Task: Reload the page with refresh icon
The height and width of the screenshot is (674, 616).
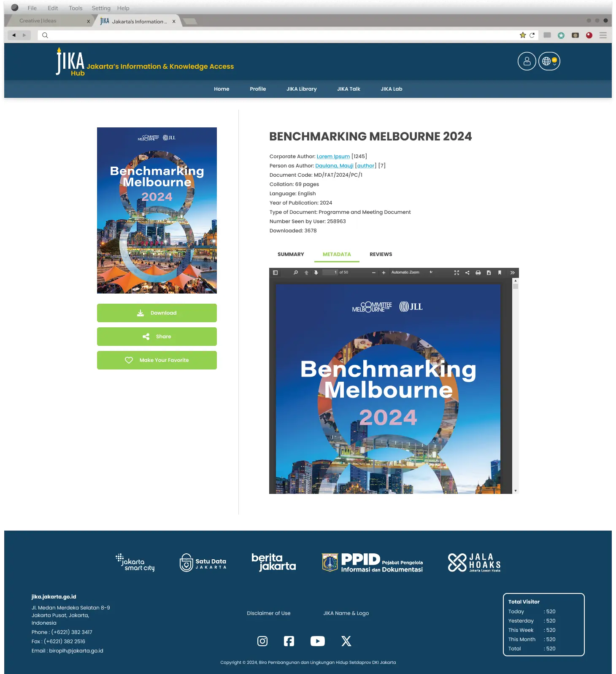Action: pyautogui.click(x=532, y=35)
